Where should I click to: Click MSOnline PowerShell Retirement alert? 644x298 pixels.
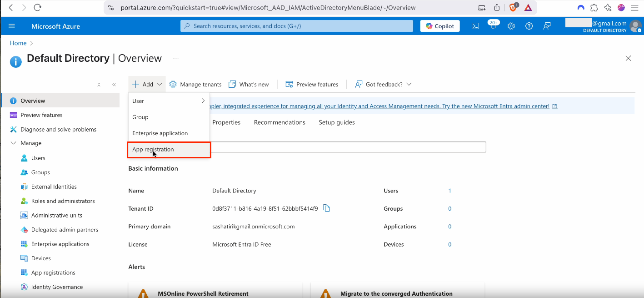[215, 290]
